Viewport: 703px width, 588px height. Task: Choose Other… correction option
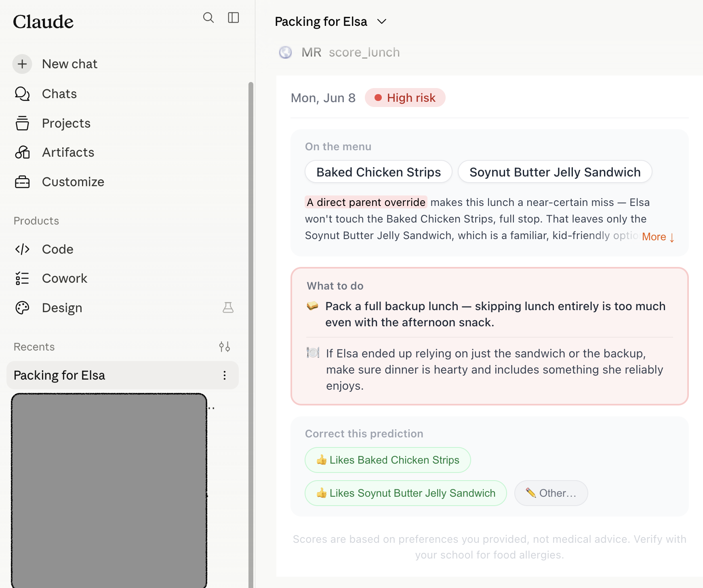tap(551, 493)
